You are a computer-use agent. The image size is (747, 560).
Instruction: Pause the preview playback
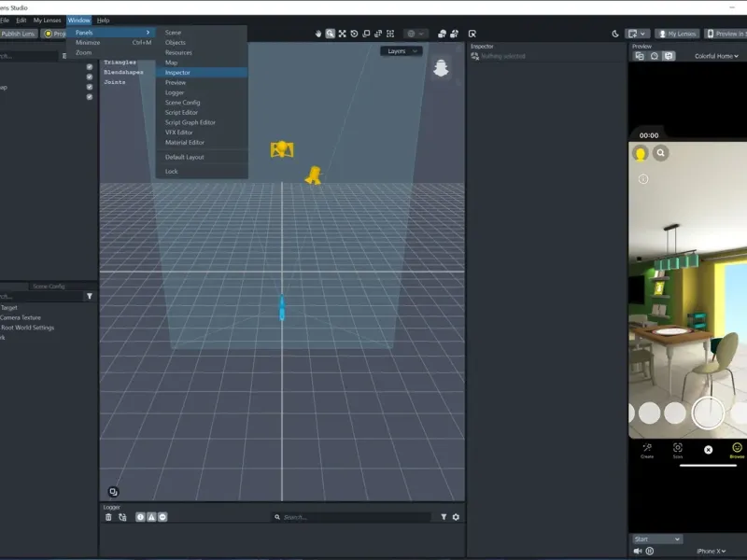click(x=650, y=552)
